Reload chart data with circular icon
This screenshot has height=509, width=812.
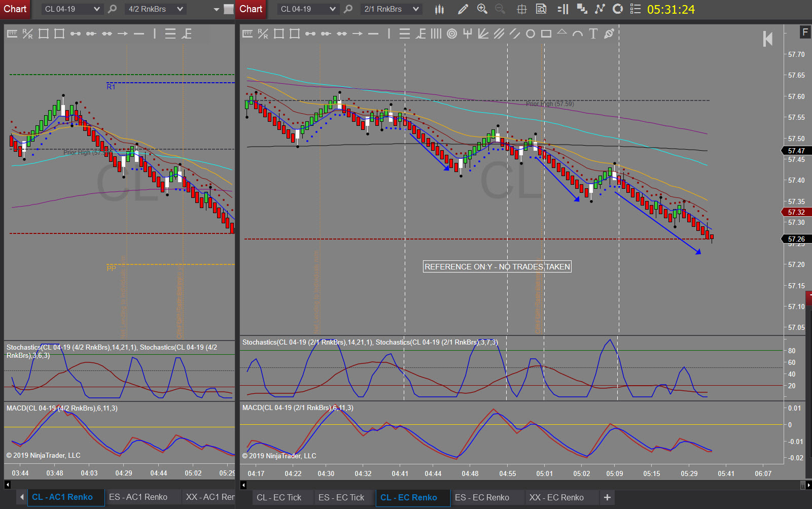618,9
